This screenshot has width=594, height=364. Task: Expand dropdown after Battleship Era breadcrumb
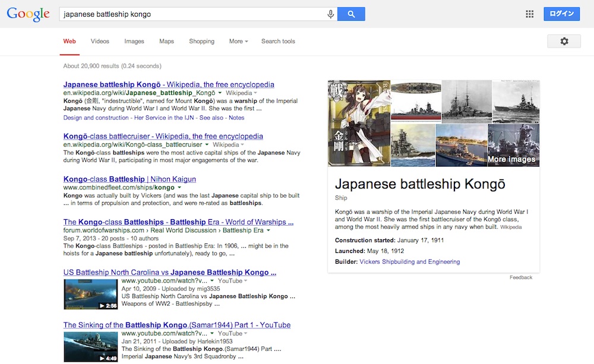[268, 230]
